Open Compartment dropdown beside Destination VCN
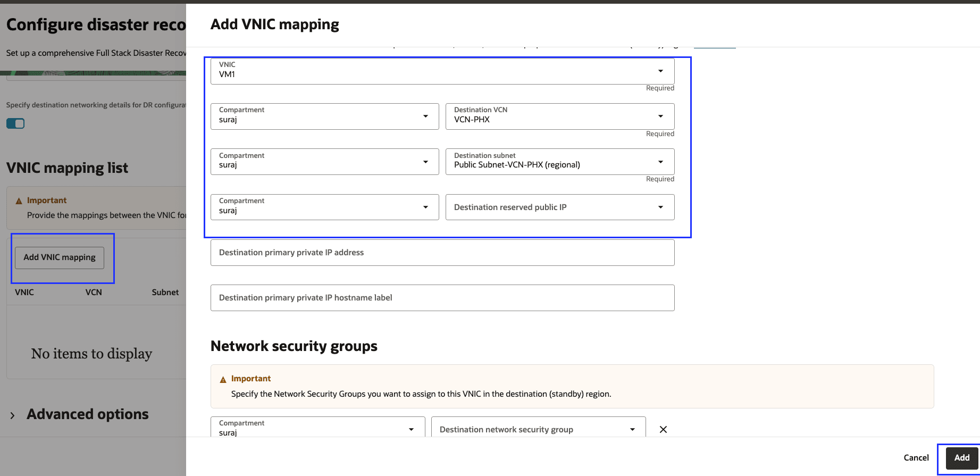Viewport: 980px width, 476px height. [x=325, y=116]
